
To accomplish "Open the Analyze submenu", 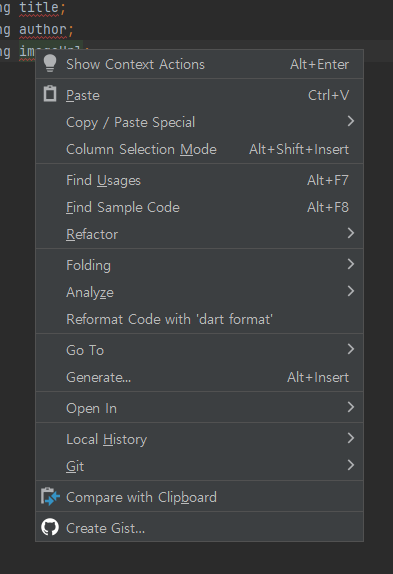I will point(199,292).
